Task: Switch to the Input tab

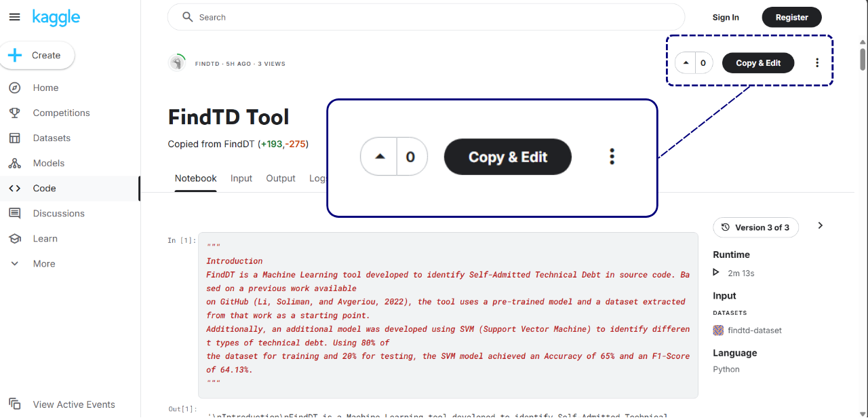Action: point(241,178)
